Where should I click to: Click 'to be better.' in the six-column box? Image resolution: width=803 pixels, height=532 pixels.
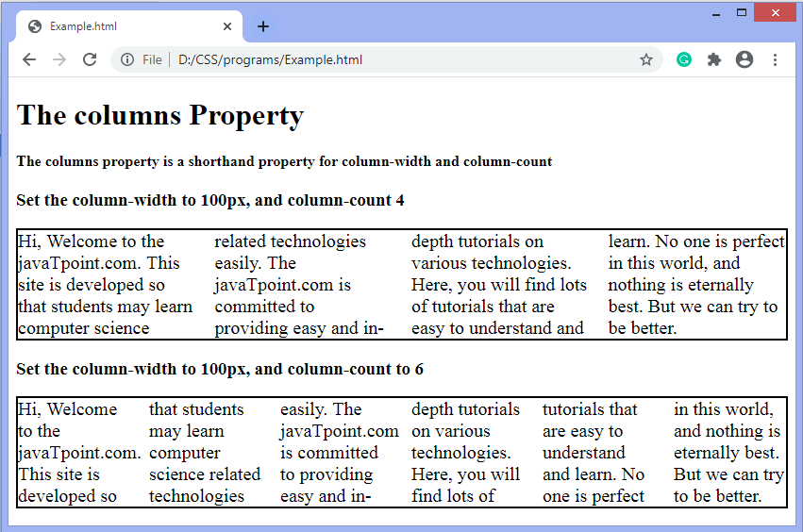click(717, 495)
